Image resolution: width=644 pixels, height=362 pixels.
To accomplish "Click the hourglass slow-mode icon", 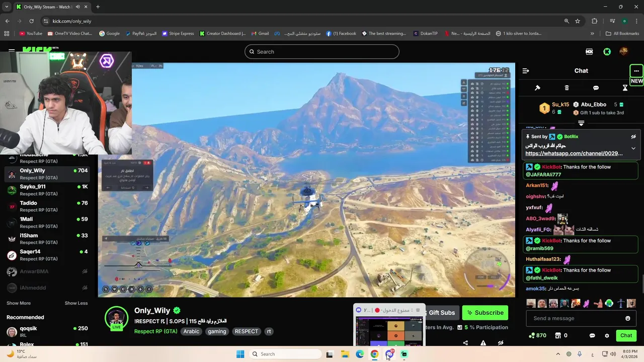I will click(x=625, y=88).
